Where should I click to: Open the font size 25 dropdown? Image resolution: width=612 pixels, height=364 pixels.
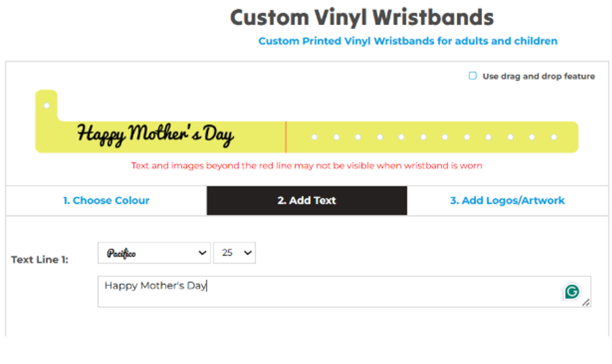point(234,252)
